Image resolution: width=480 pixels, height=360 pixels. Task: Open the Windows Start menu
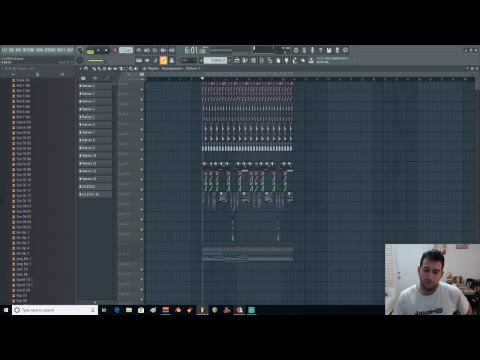[6, 310]
